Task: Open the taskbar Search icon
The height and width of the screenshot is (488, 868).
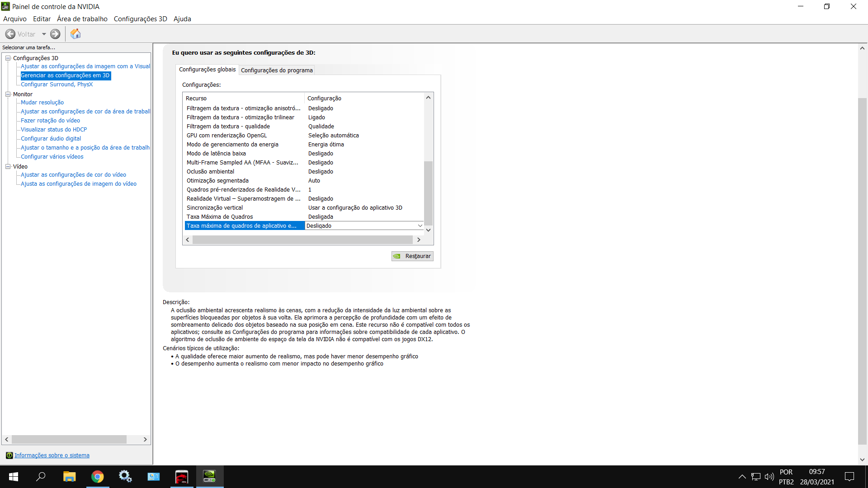Action: [41, 477]
